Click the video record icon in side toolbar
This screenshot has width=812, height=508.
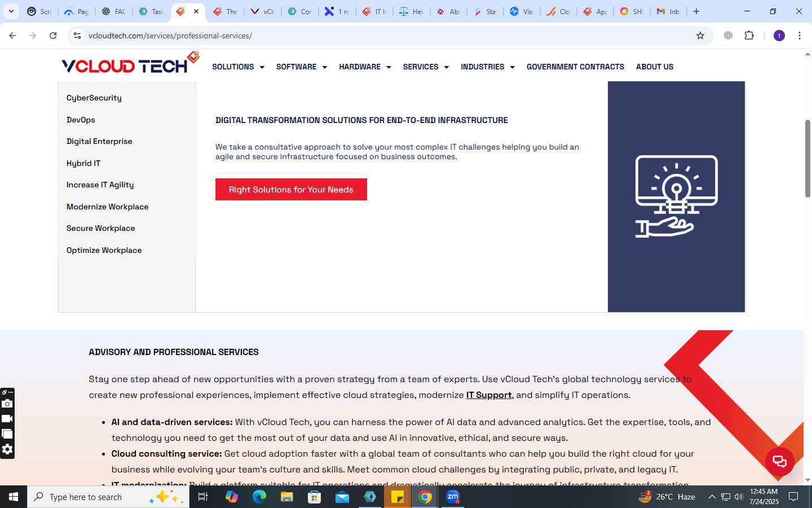pos(7,419)
